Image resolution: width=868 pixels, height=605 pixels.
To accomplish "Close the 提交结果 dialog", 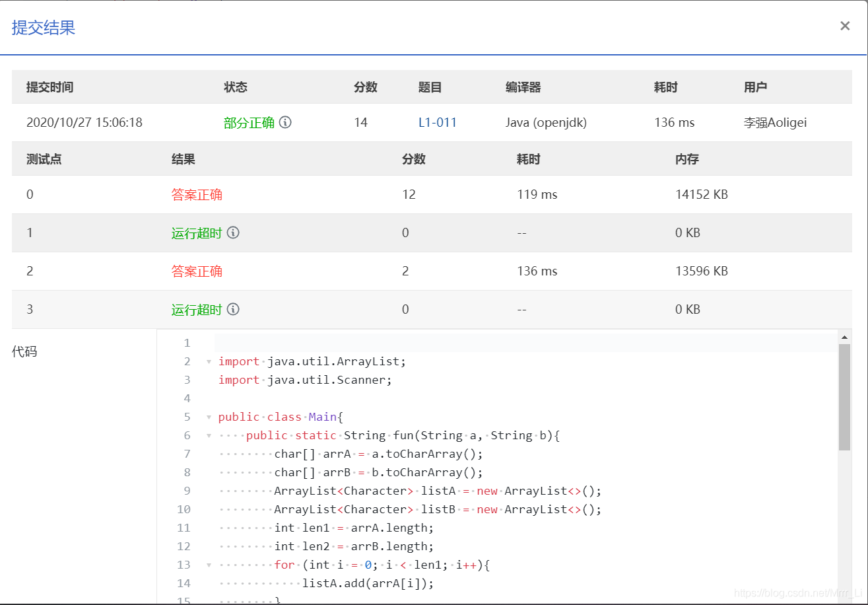I will pyautogui.click(x=845, y=26).
